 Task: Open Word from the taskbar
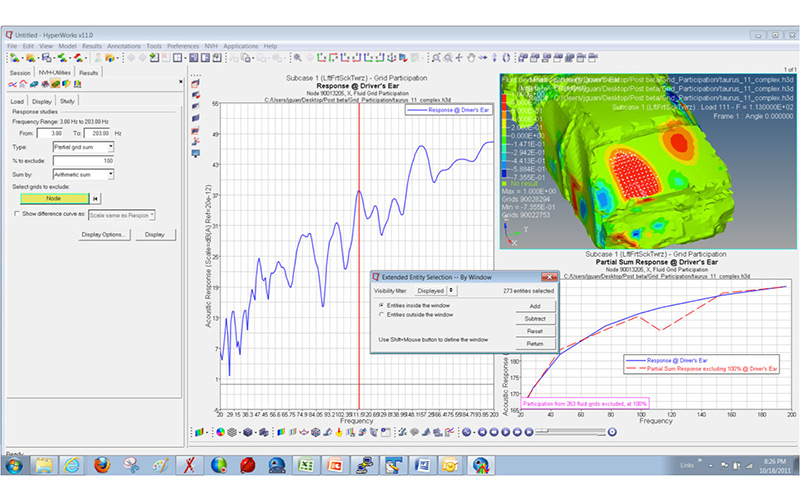[x=422, y=465]
